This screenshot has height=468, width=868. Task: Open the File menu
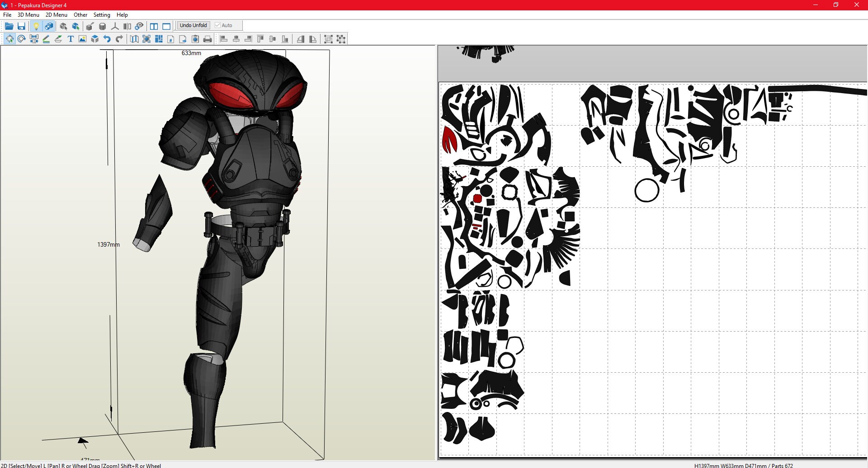7,14
